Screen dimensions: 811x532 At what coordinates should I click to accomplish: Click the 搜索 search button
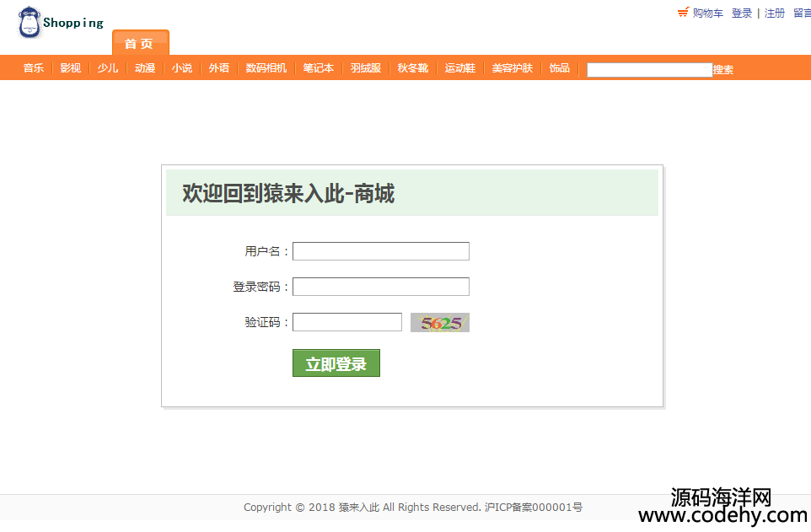click(x=723, y=70)
